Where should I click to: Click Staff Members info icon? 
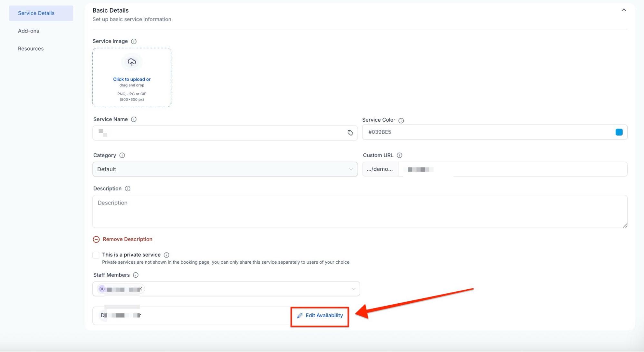coord(136,275)
